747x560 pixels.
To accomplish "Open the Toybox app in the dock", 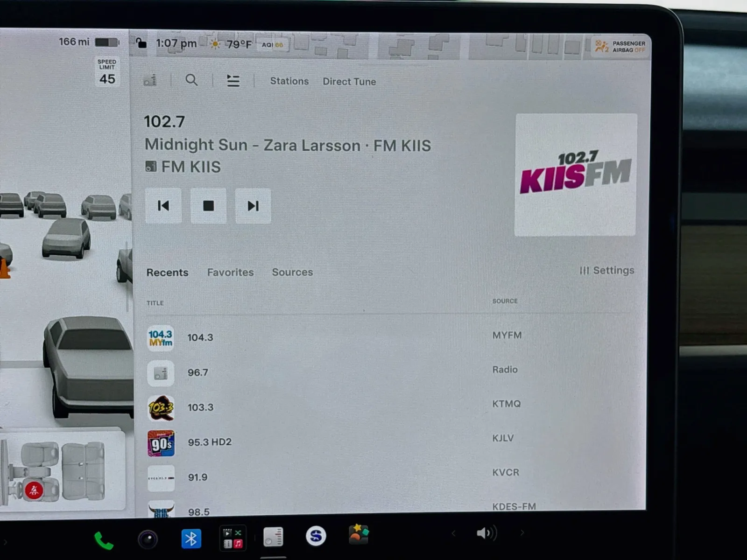I will click(359, 534).
